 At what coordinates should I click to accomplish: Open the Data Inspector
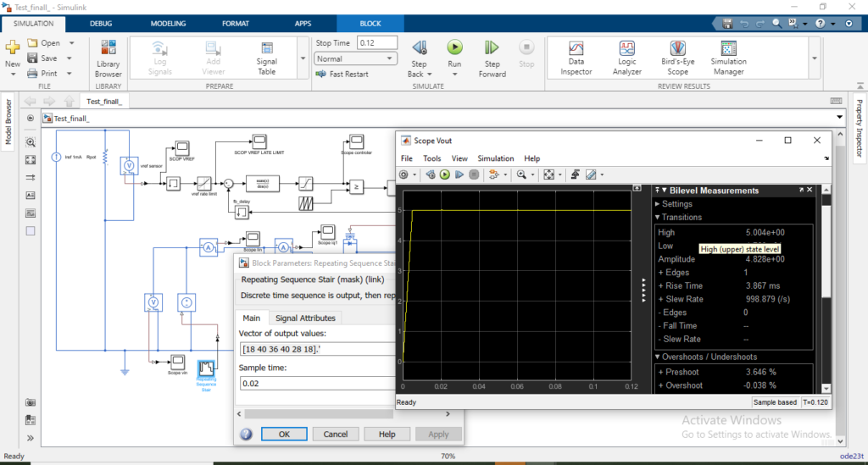click(x=576, y=58)
